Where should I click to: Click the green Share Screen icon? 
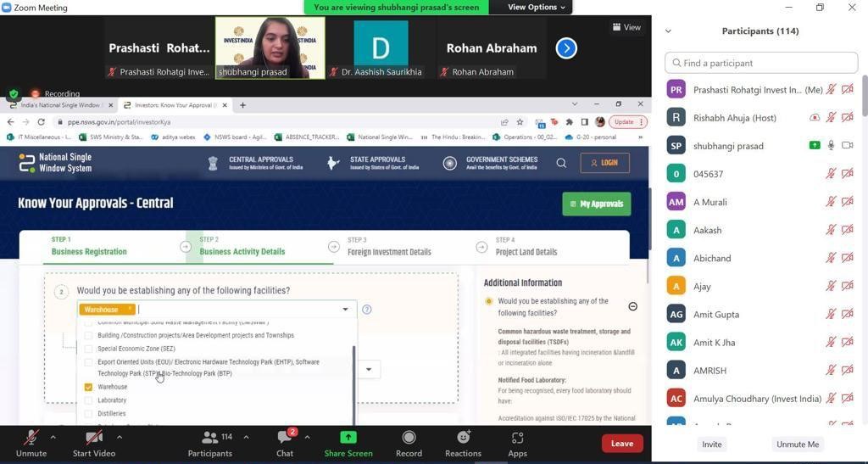tap(348, 438)
